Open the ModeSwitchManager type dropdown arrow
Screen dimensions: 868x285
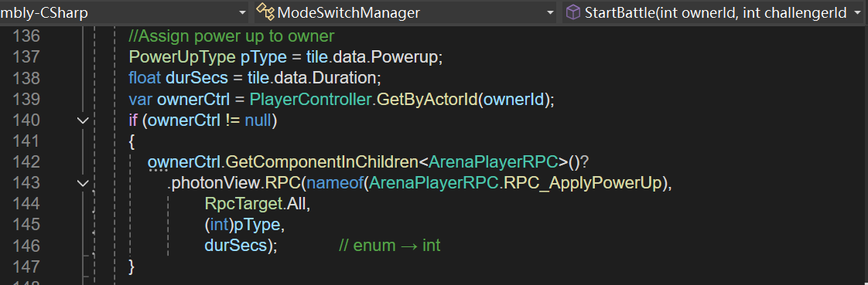pyautogui.click(x=550, y=12)
